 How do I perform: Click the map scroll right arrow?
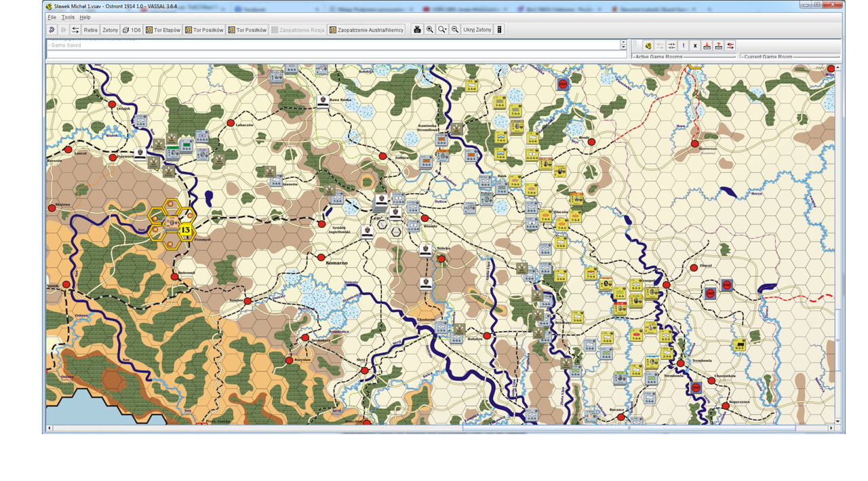click(x=831, y=429)
